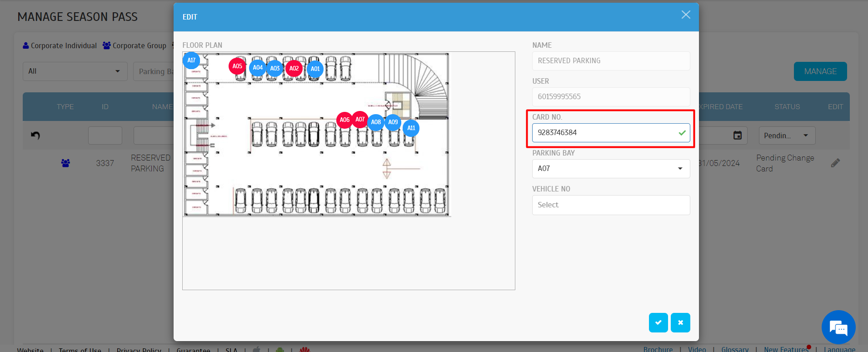Choose the A01 parking bay marker
The width and height of the screenshot is (868, 352).
click(315, 69)
